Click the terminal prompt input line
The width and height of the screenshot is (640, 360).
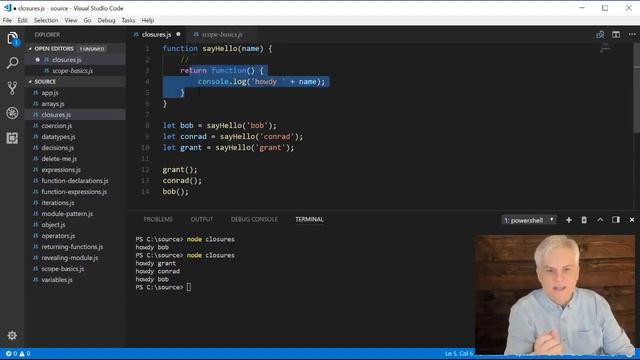click(163, 287)
